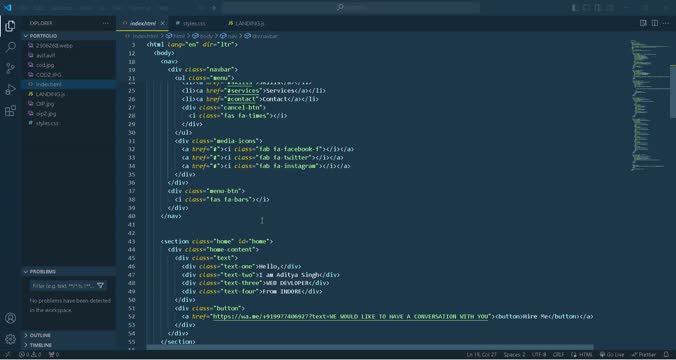The image size is (676, 360).
Task: Open the Accounts menu icon
Action: 10,318
